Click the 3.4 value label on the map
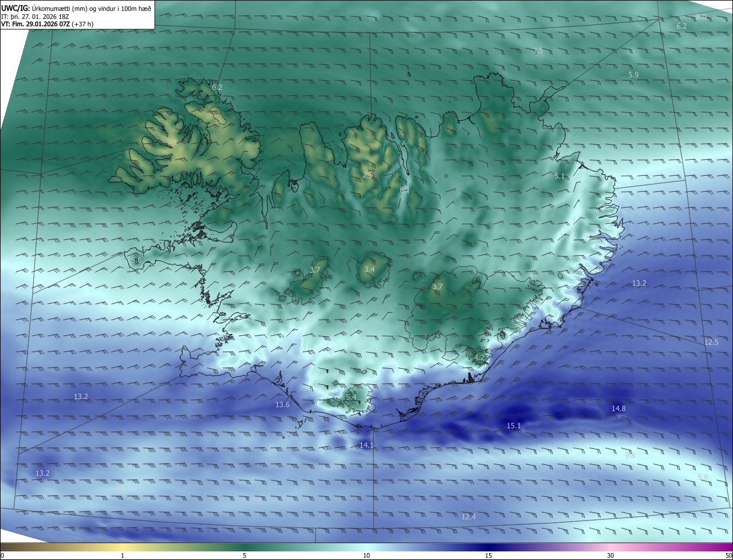733x560 pixels. (x=369, y=269)
